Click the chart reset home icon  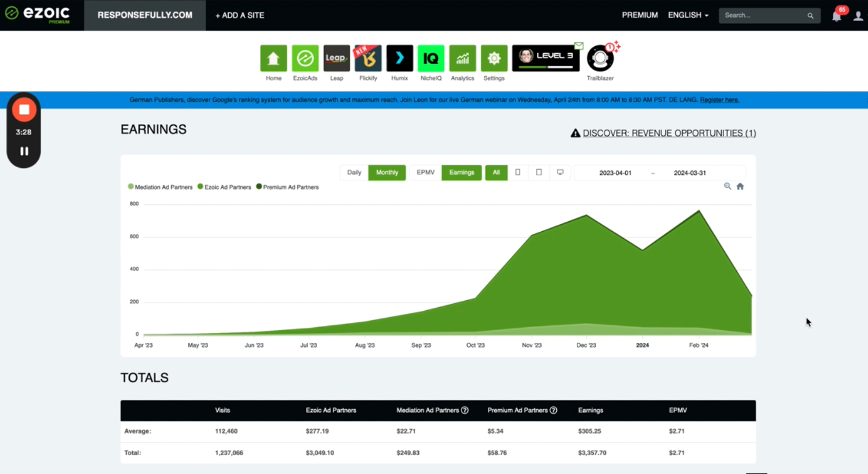pyautogui.click(x=740, y=186)
